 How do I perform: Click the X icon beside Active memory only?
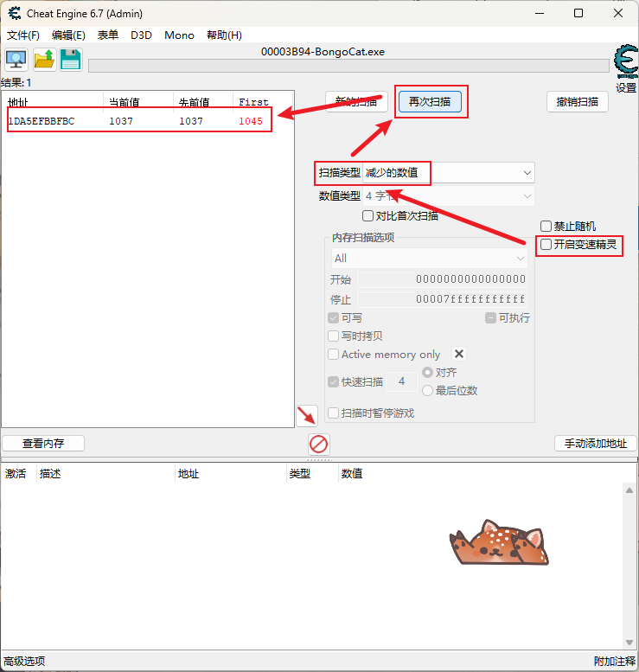coord(460,354)
